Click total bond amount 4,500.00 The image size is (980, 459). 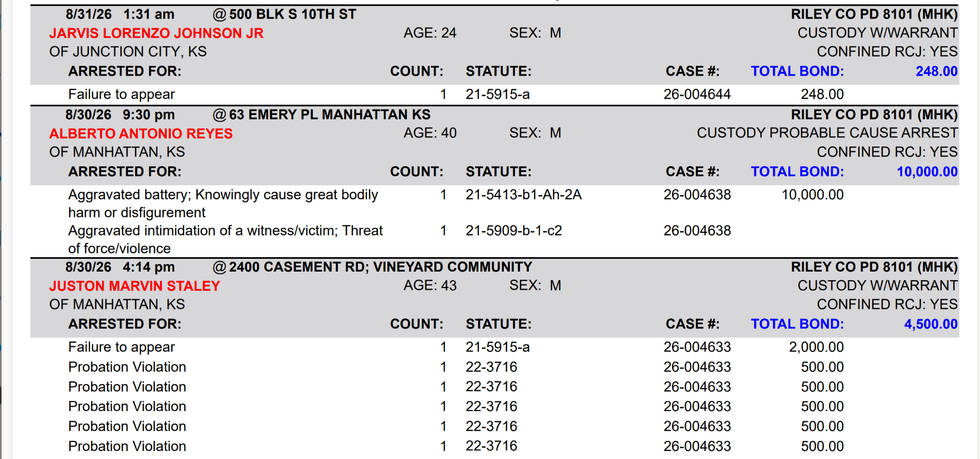tap(931, 324)
